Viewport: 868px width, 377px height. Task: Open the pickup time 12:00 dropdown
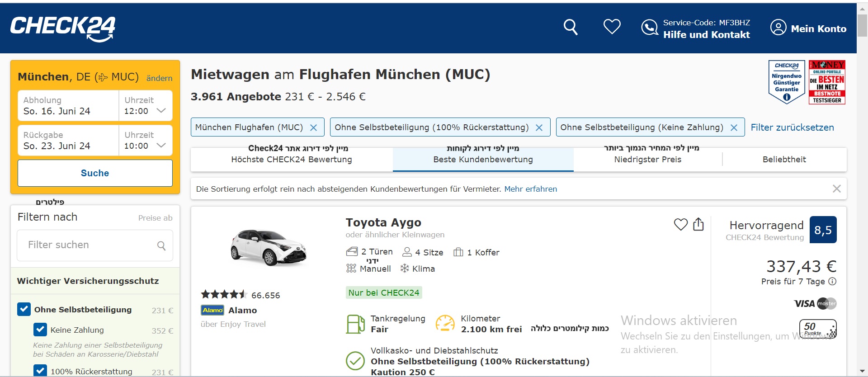pyautogui.click(x=145, y=106)
